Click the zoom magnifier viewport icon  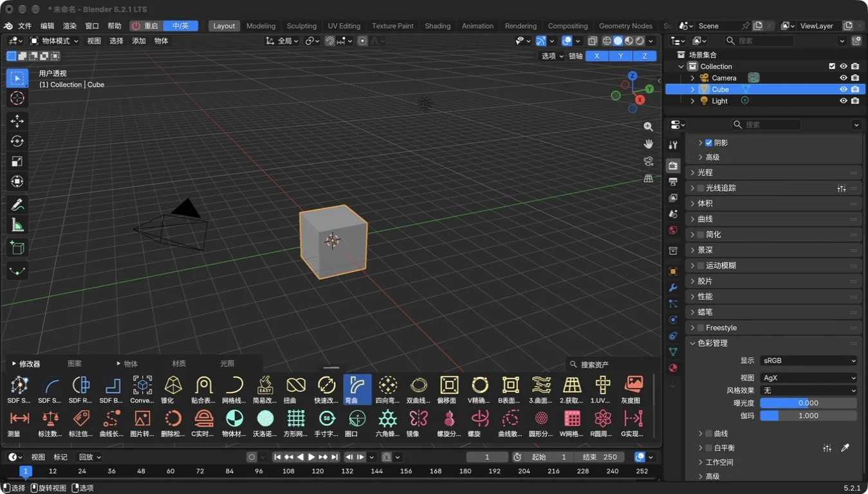[x=648, y=127]
